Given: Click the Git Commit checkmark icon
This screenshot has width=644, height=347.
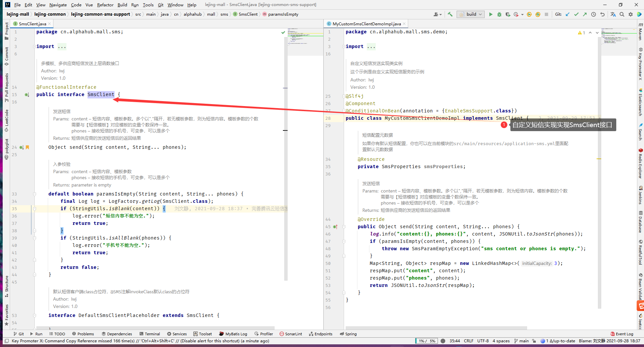Looking at the screenshot, I should [576, 14].
